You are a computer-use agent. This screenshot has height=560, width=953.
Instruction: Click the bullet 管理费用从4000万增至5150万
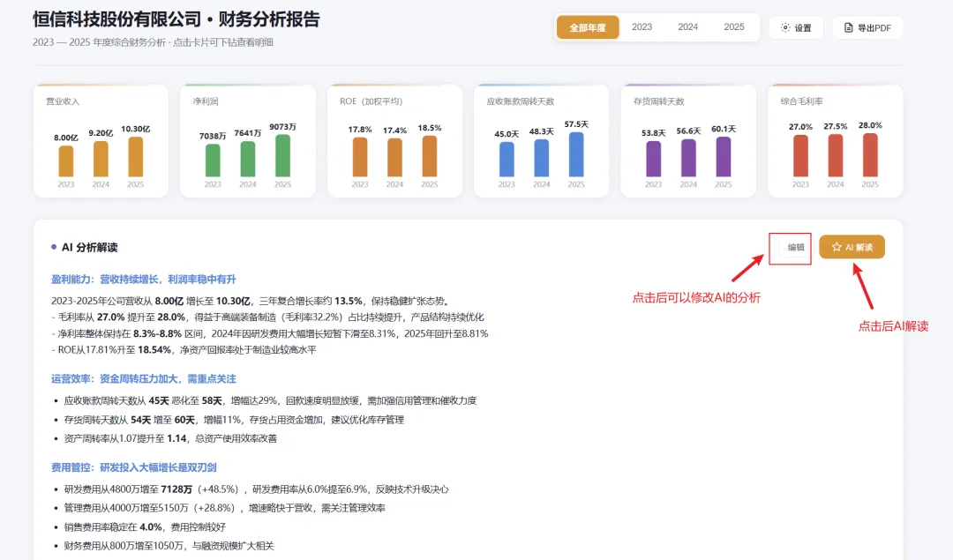coord(224,508)
